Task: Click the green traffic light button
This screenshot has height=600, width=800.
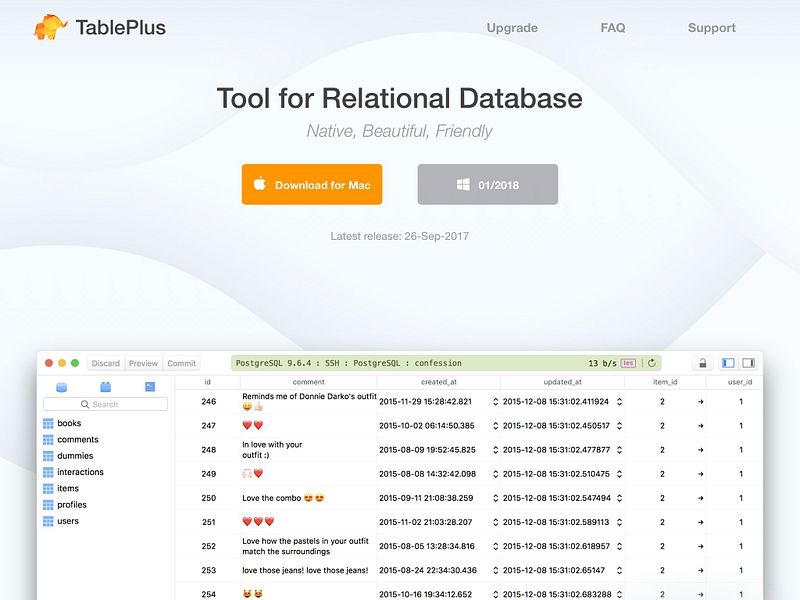Action: pyautogui.click(x=76, y=362)
